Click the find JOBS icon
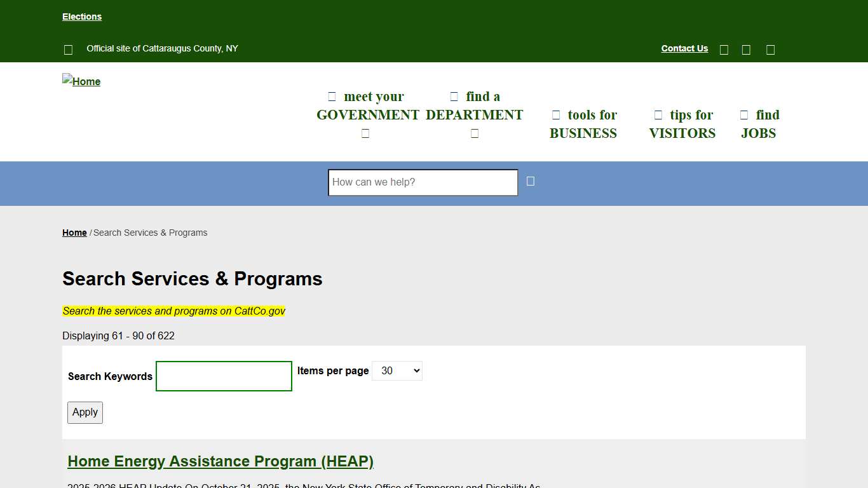The width and height of the screenshot is (868, 488). click(x=743, y=115)
